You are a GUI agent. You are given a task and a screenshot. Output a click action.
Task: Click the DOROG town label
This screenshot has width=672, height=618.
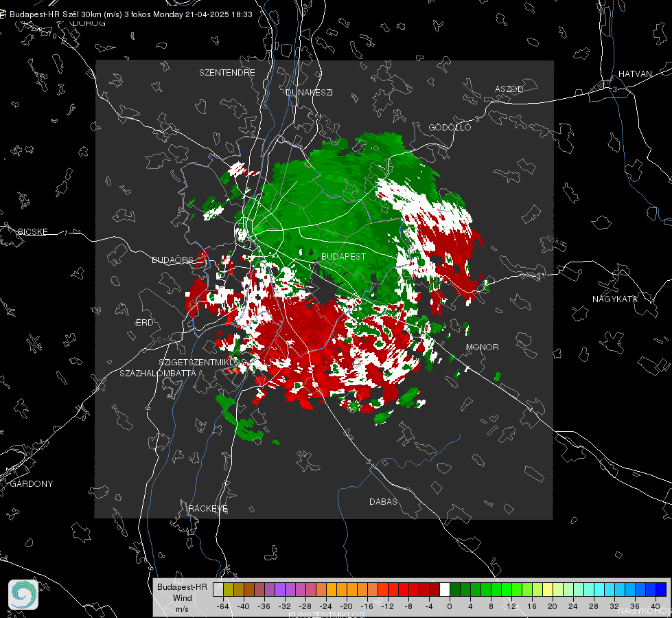(x=89, y=23)
